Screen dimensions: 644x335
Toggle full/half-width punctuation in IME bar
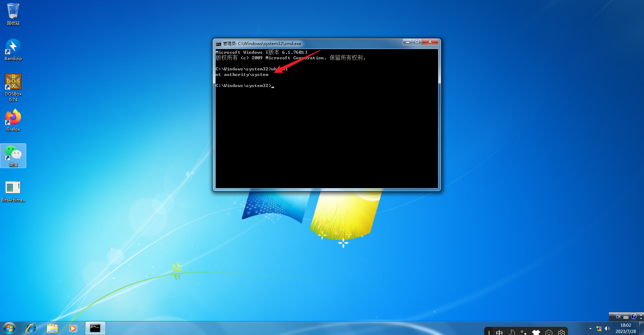523,332
